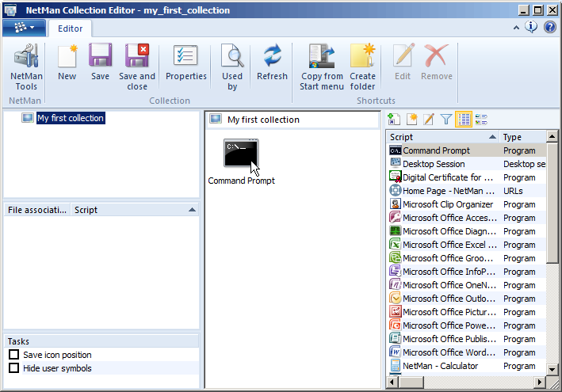Click the Tasks panel header
The width and height of the screenshot is (562, 392).
coord(101,341)
